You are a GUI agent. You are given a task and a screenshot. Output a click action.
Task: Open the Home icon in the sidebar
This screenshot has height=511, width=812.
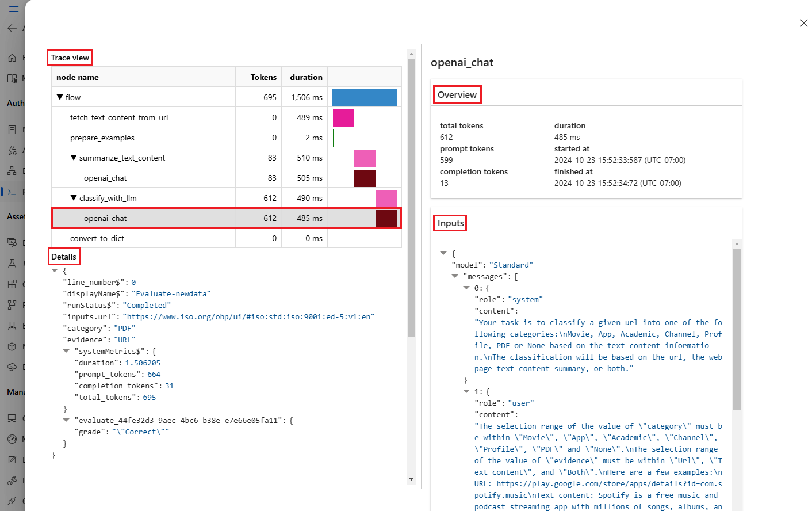[x=12, y=58]
